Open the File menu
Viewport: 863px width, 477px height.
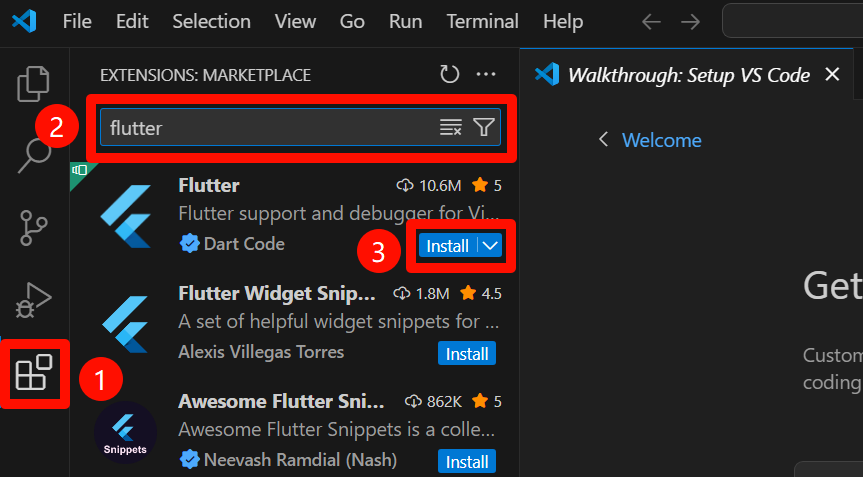click(77, 21)
